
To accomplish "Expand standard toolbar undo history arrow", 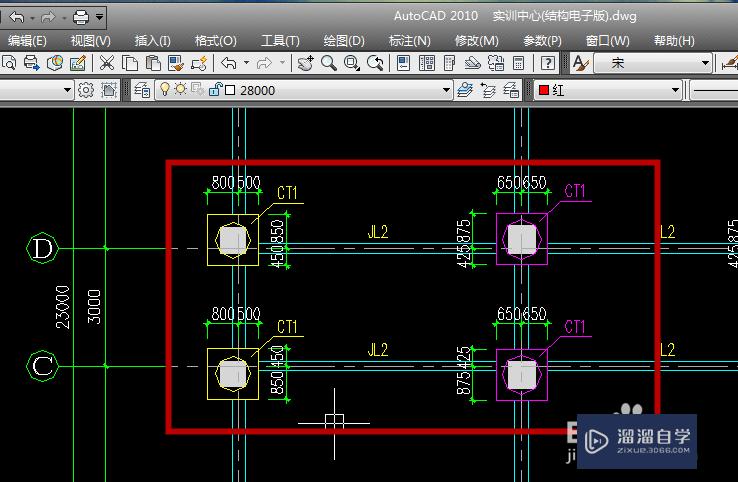I will click(246, 63).
